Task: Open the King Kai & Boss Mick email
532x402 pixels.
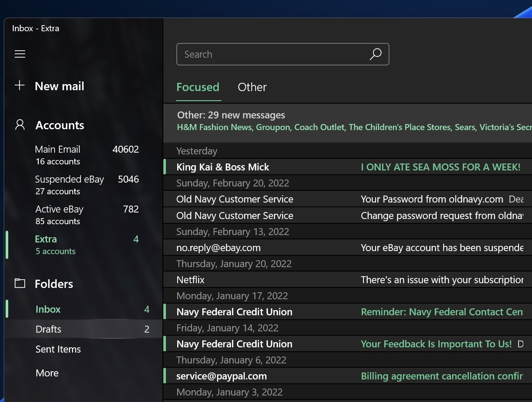Action: tap(347, 167)
